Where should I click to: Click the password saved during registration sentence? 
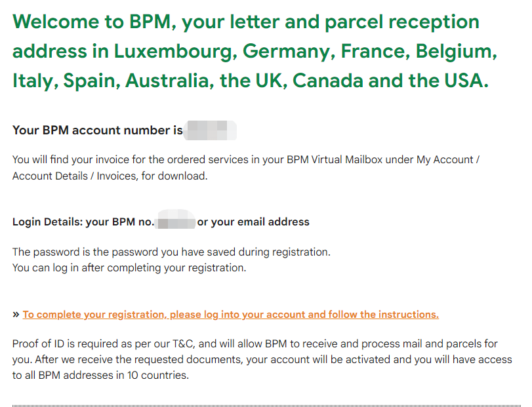[x=171, y=252]
